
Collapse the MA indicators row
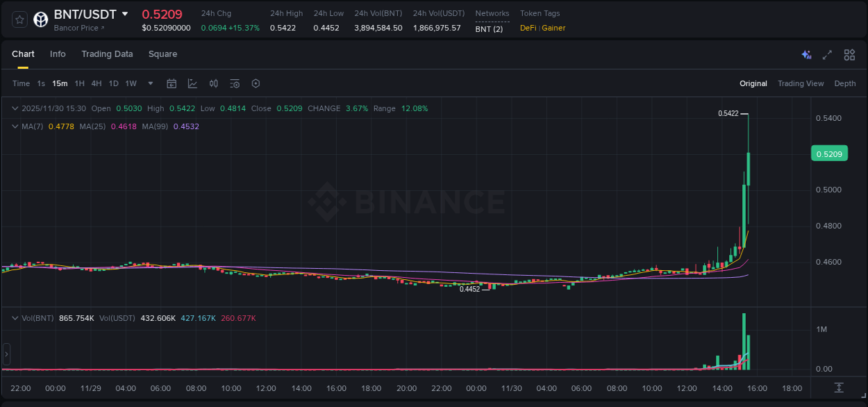tap(15, 126)
